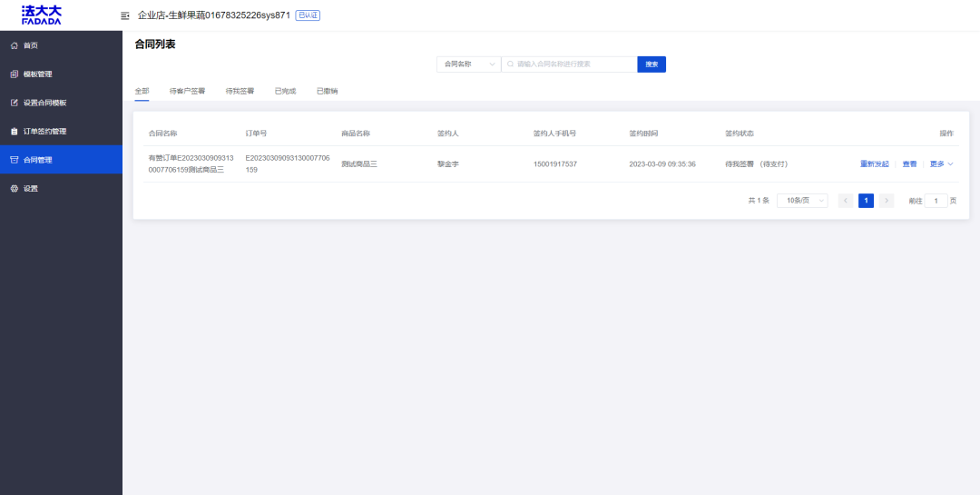The image size is (980, 495).
Task: Click the 重新发起 link
Action: click(x=875, y=164)
